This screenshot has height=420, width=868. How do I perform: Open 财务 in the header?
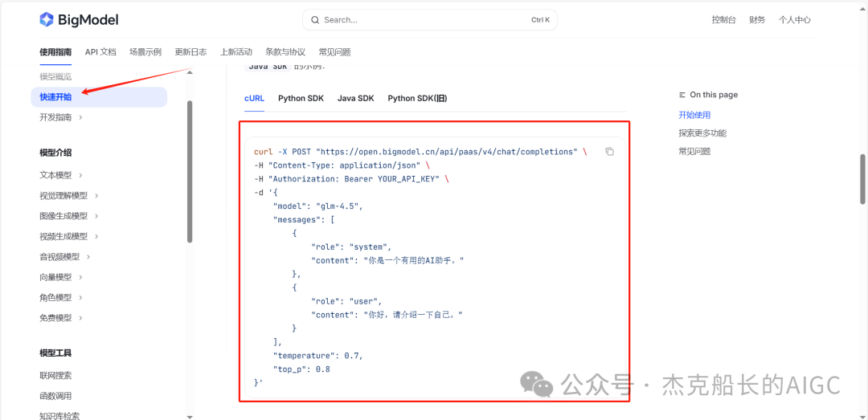coord(757,20)
